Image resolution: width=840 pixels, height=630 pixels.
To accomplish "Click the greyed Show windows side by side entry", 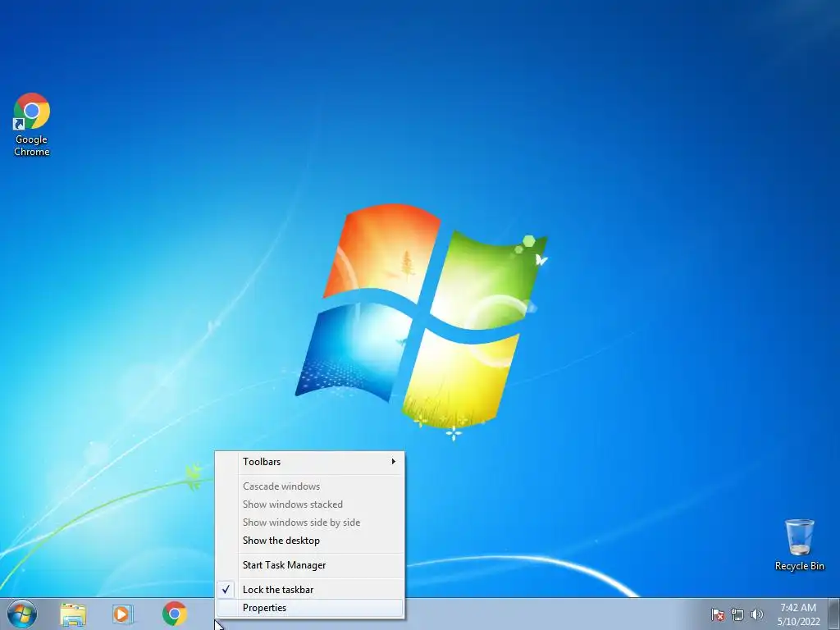I will pos(309,523).
